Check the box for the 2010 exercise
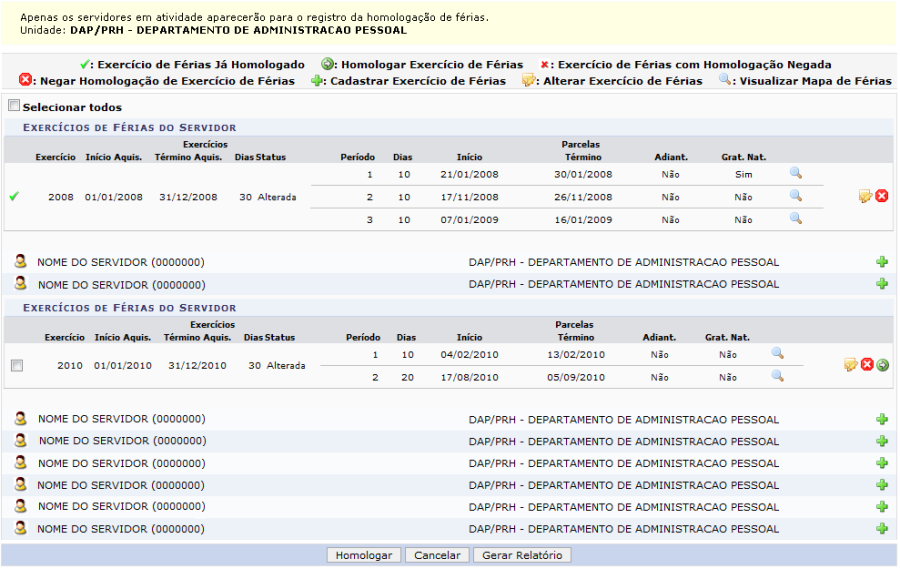The width and height of the screenshot is (900, 569). pos(16,366)
